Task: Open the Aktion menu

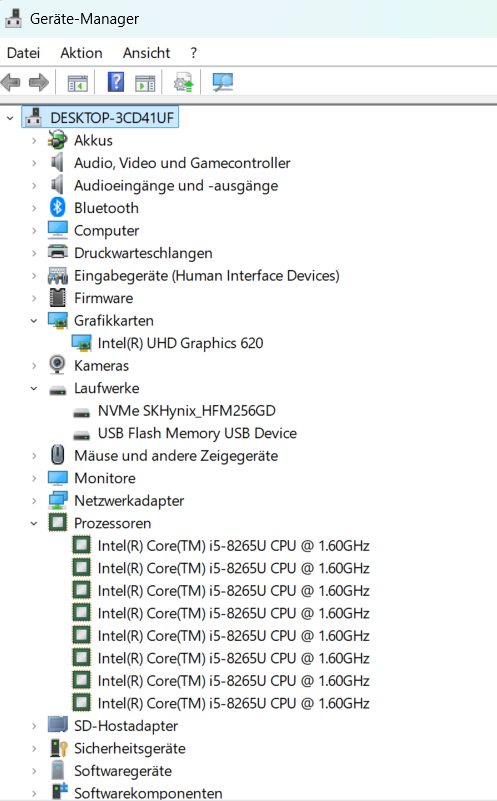Action: (81, 53)
